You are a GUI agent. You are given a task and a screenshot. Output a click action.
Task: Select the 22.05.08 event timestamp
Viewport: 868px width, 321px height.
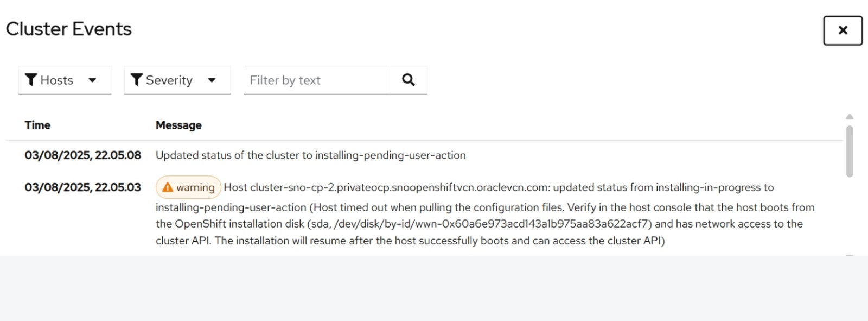coord(82,155)
